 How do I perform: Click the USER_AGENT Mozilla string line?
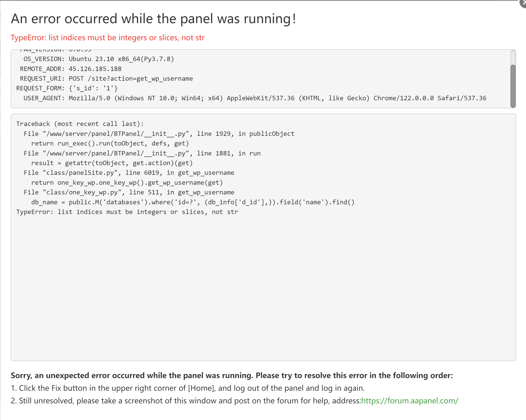point(255,98)
